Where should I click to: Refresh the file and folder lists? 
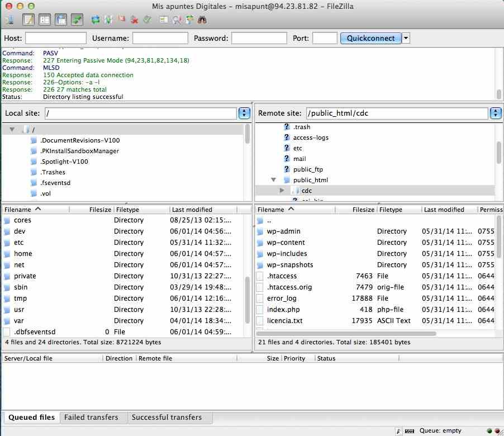[x=96, y=20]
